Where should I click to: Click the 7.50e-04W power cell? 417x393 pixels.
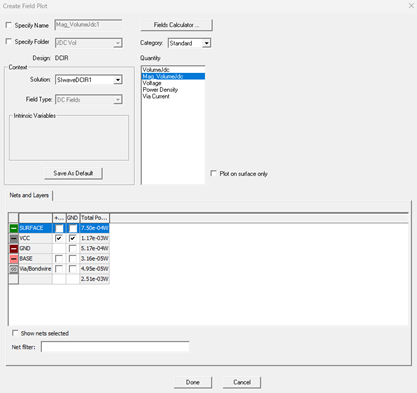click(x=95, y=228)
